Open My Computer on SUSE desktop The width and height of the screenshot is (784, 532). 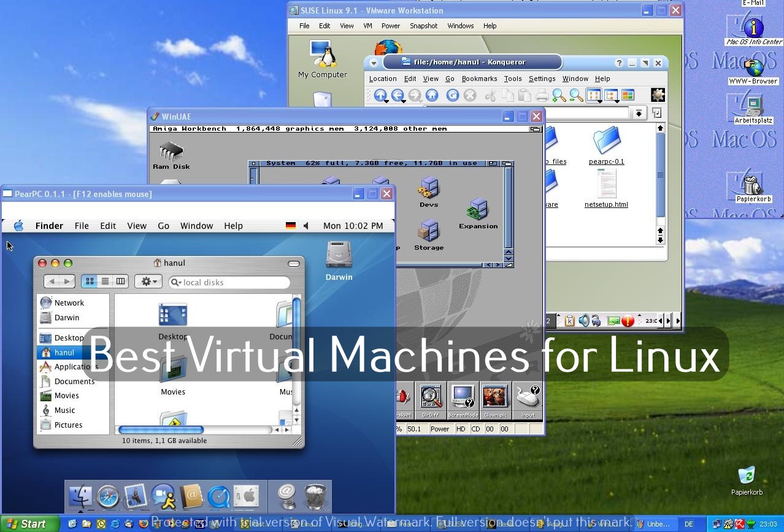(323, 59)
